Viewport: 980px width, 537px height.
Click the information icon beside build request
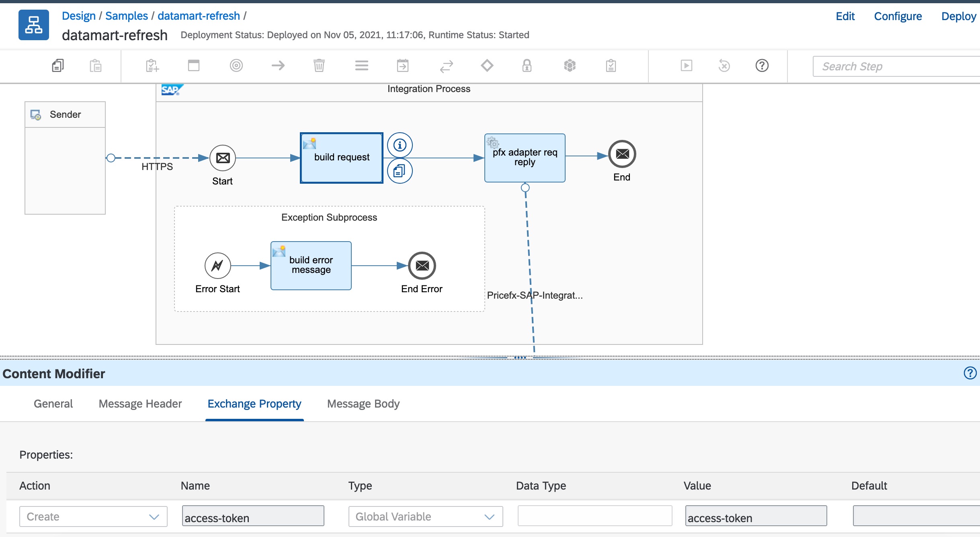[400, 145]
